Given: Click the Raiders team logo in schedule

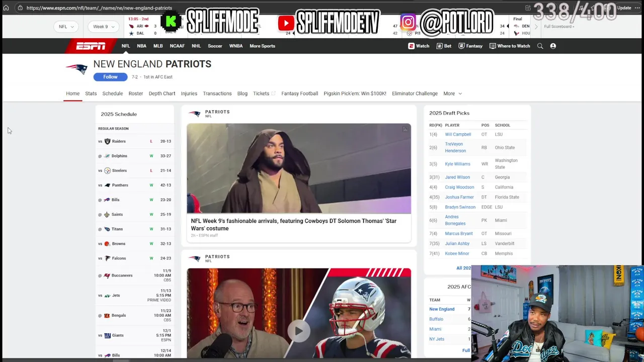Looking at the screenshot, I should coord(107,141).
